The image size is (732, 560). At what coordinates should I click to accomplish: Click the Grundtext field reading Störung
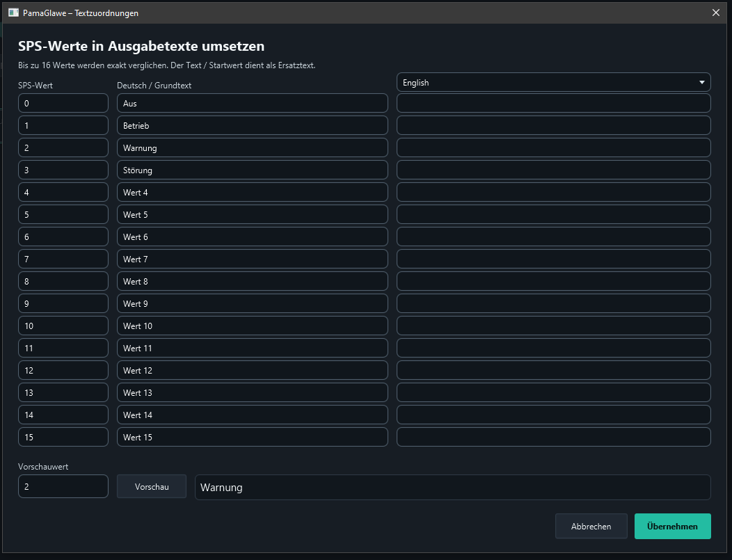pyautogui.click(x=252, y=170)
